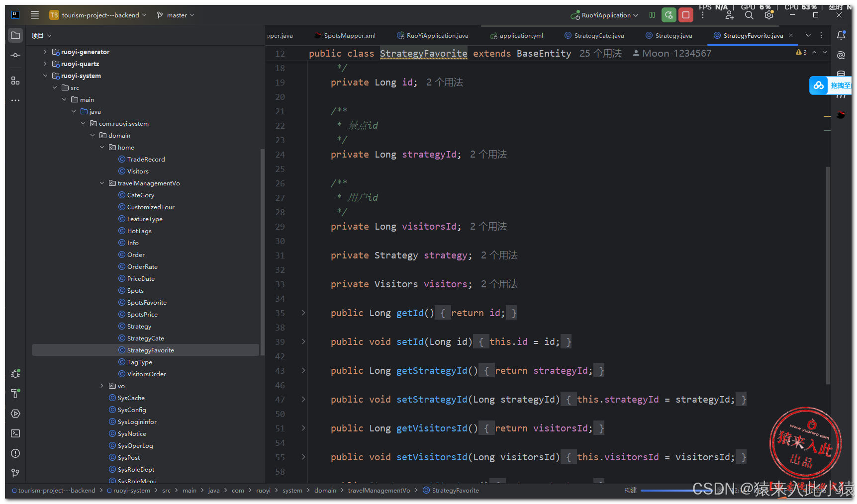The image size is (857, 504).
Task: Switch to RuoYiApplication.java tab
Action: pos(433,35)
